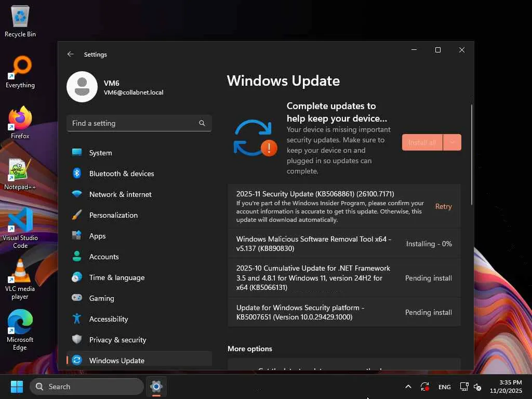Show hidden icons tray chevron
Screen dimensions: 532x399
tap(408, 387)
